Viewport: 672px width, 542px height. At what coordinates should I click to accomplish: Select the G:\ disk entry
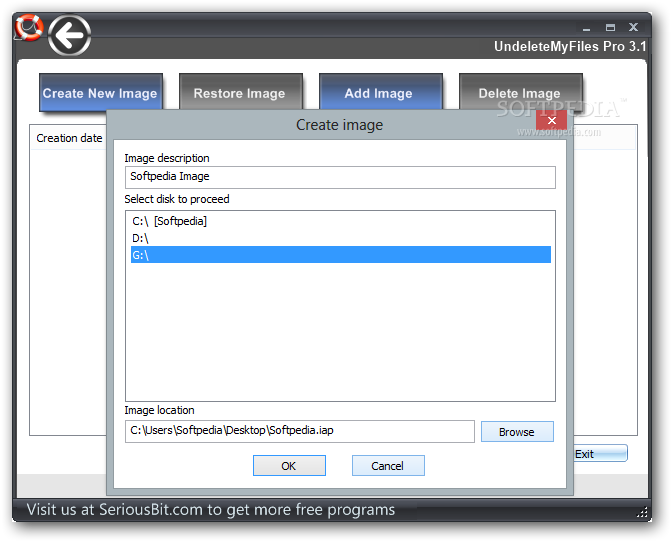click(341, 255)
